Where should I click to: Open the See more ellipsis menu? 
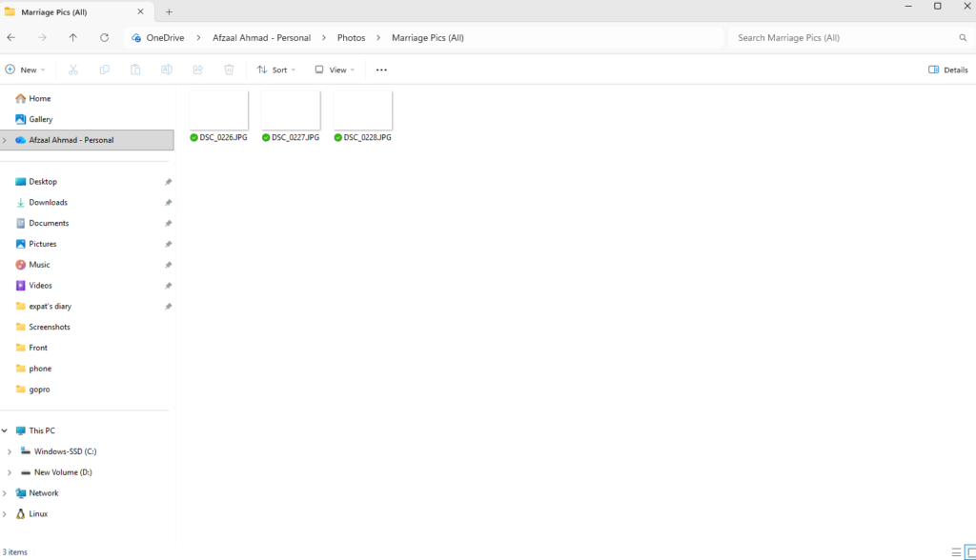point(381,70)
